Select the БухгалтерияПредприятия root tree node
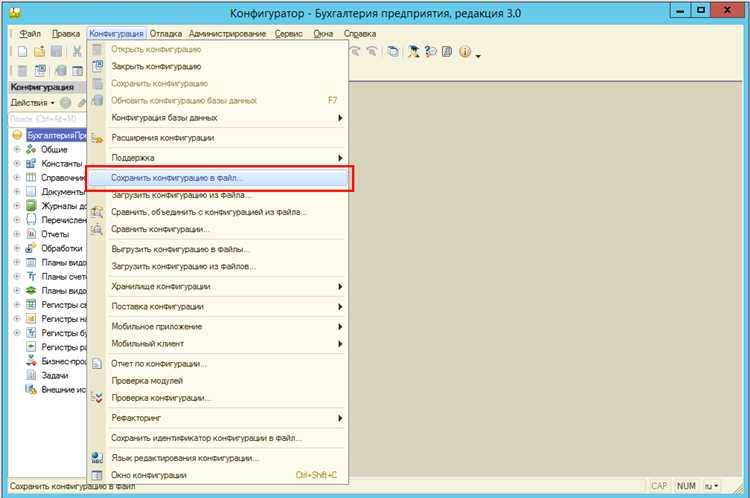750x498 pixels. click(56, 135)
